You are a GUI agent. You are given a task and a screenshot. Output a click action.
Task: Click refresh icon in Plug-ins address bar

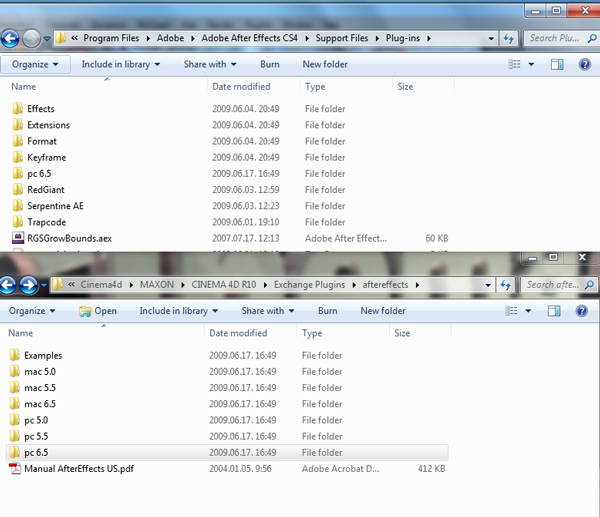[x=509, y=38]
